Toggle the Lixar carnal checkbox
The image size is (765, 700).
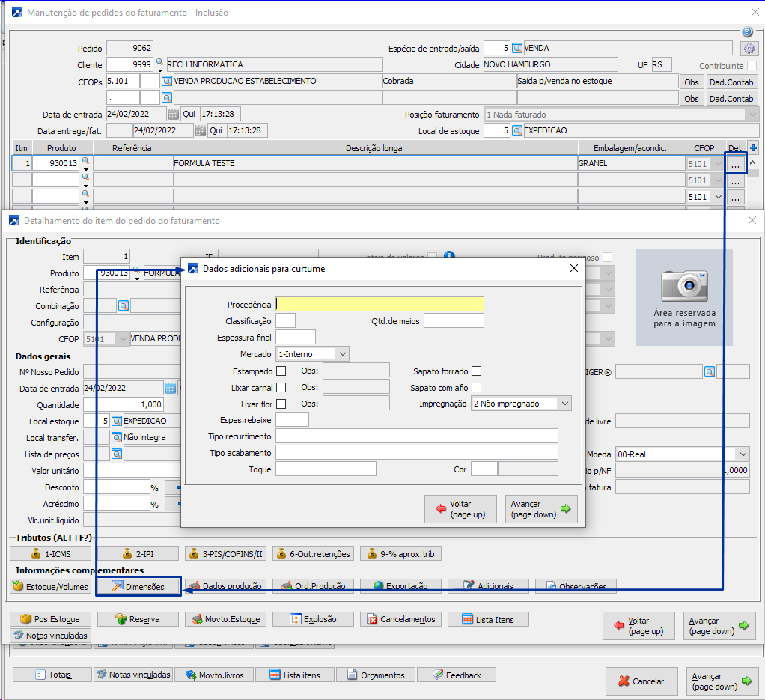tap(281, 387)
